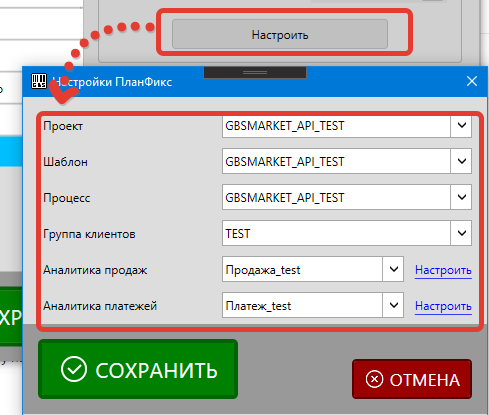Expand the Аналитика платежей dropdown arrow
The image size is (489, 415).
[x=394, y=305]
